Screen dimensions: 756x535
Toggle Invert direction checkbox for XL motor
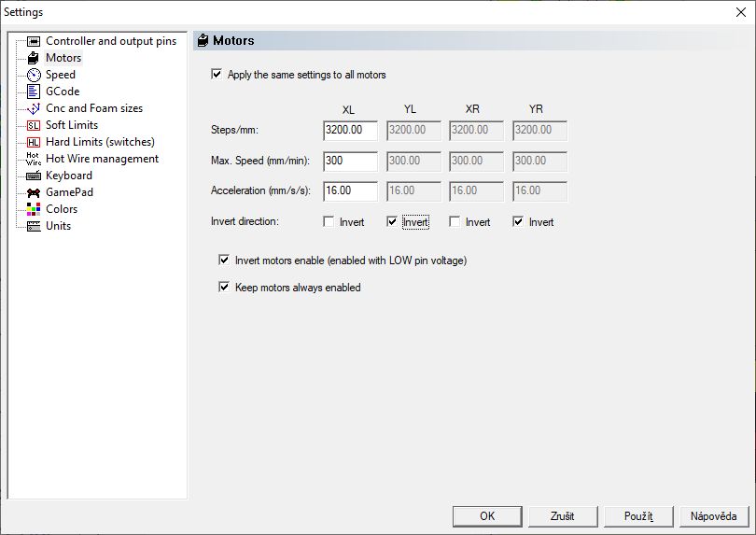pos(329,222)
